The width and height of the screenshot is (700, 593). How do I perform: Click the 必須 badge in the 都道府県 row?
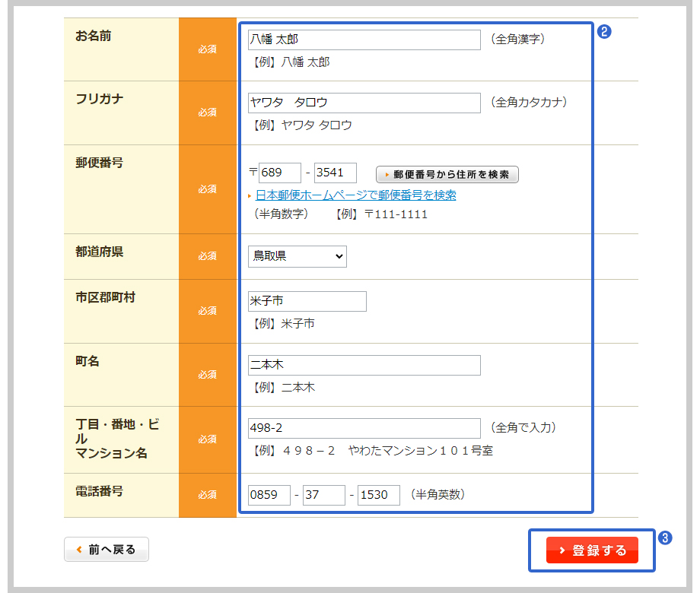click(208, 256)
